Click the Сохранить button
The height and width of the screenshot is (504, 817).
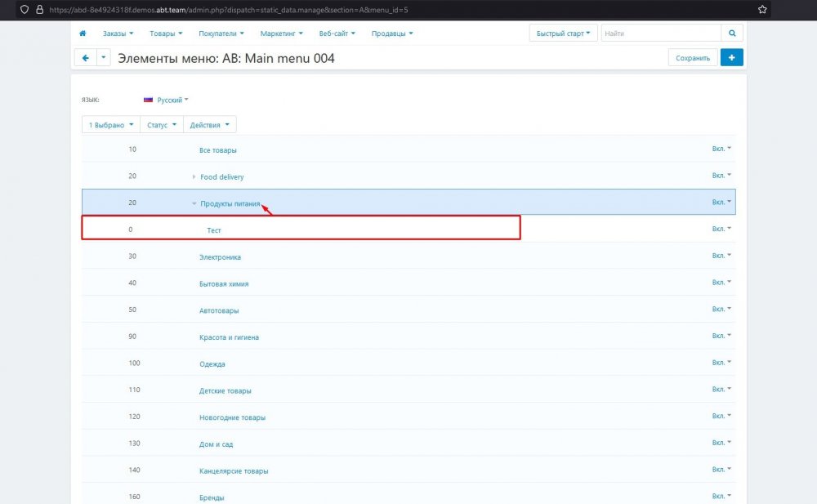692,58
